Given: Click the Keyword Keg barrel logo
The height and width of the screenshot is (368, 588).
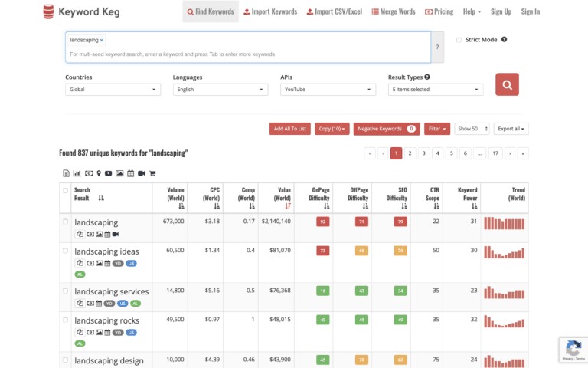Looking at the screenshot, I should pyautogui.click(x=48, y=11).
